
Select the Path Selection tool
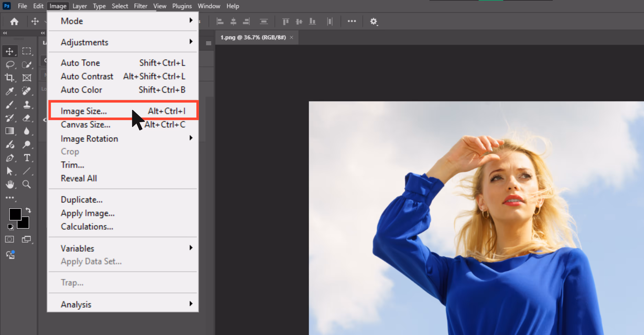click(x=9, y=171)
